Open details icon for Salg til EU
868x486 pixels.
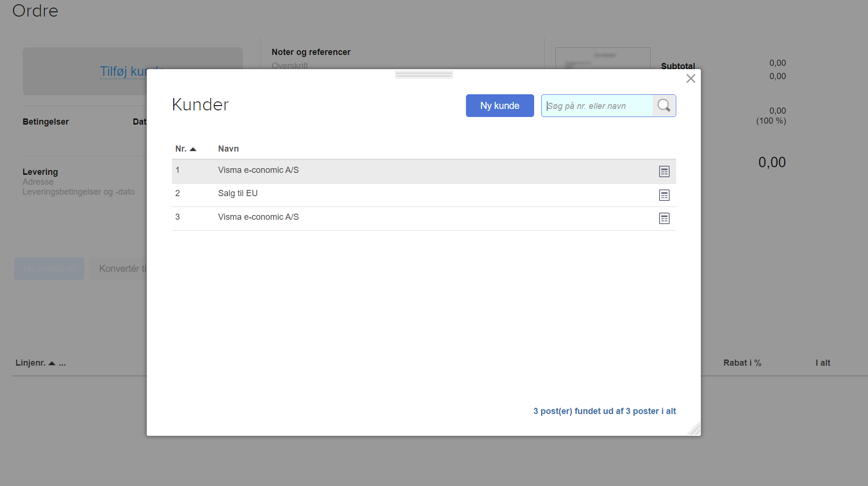(664, 195)
